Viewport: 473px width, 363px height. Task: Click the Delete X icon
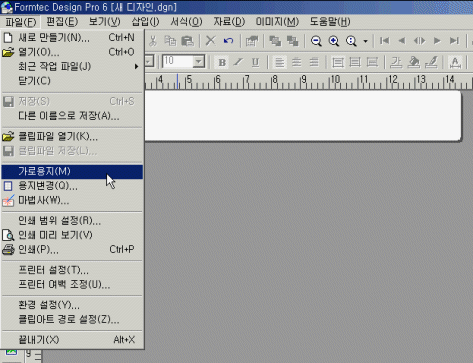tap(210, 41)
